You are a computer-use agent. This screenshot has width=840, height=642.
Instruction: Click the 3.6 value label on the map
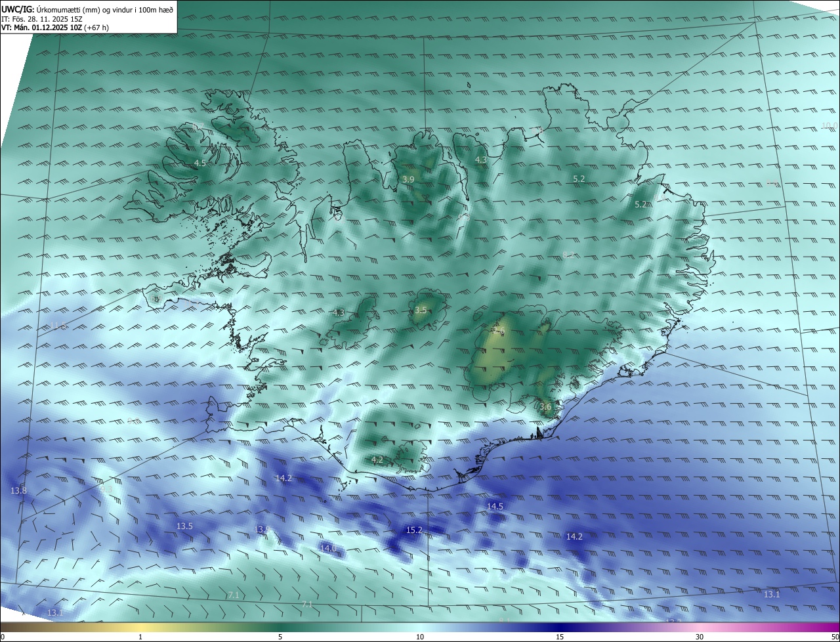coord(545,407)
